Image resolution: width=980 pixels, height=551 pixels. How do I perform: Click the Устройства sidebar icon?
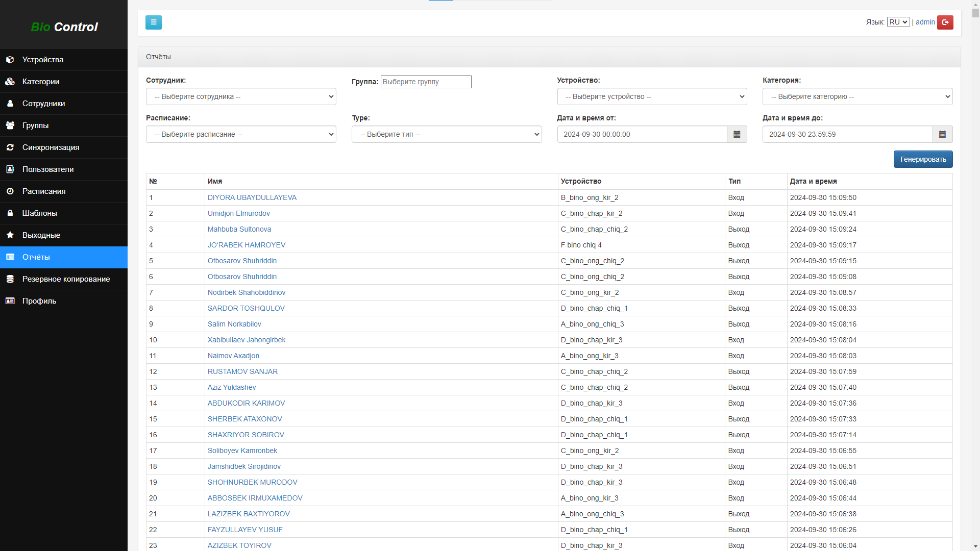pos(10,60)
